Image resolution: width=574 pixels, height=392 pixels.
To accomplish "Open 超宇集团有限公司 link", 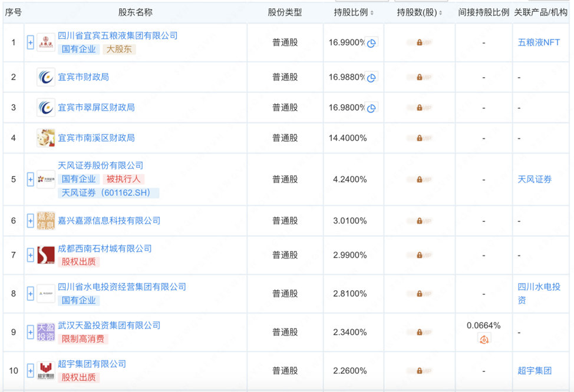I will tap(92, 364).
